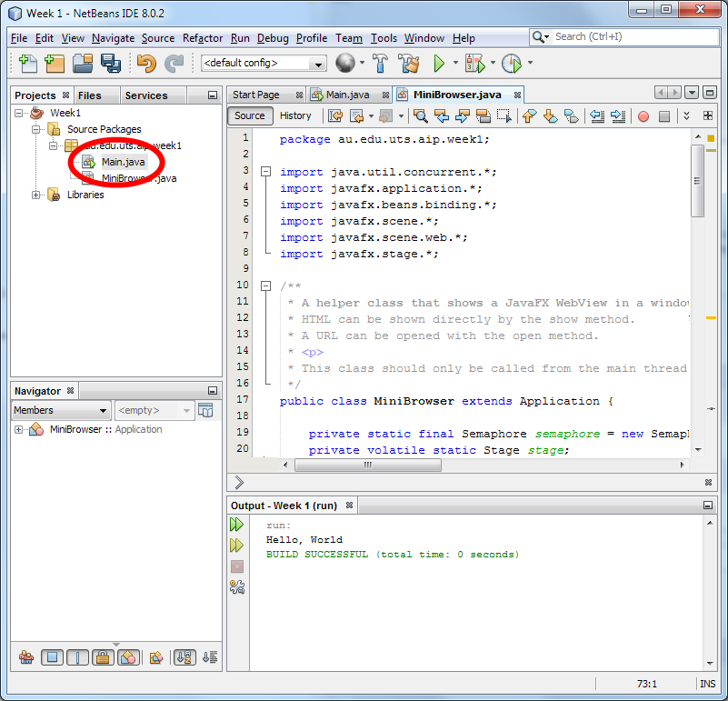Switch to the History view of MiniBrowser.java
The image size is (728, 701).
pyautogui.click(x=298, y=115)
